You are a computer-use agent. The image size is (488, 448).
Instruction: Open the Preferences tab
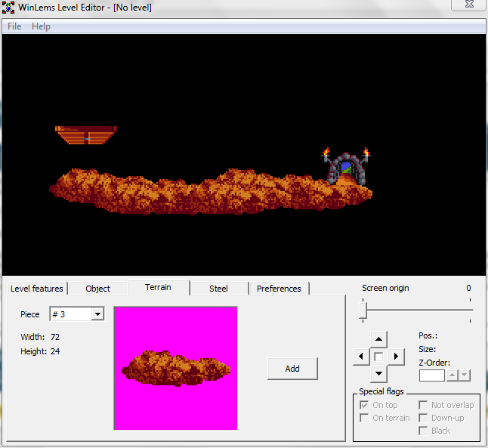[279, 289]
